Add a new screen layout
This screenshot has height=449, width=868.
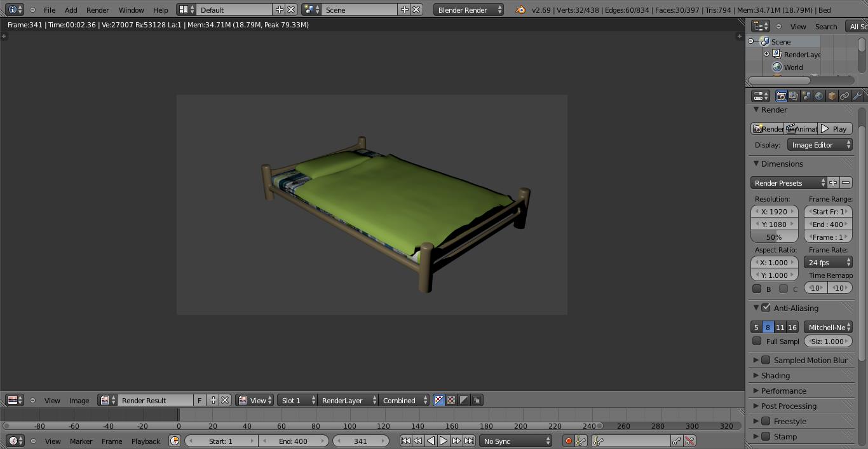pyautogui.click(x=279, y=10)
